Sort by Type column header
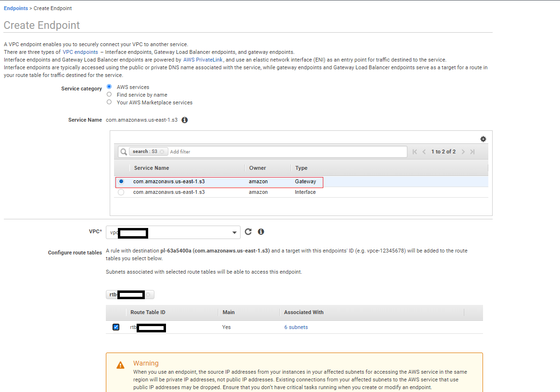The width and height of the screenshot is (560, 392). (301, 168)
